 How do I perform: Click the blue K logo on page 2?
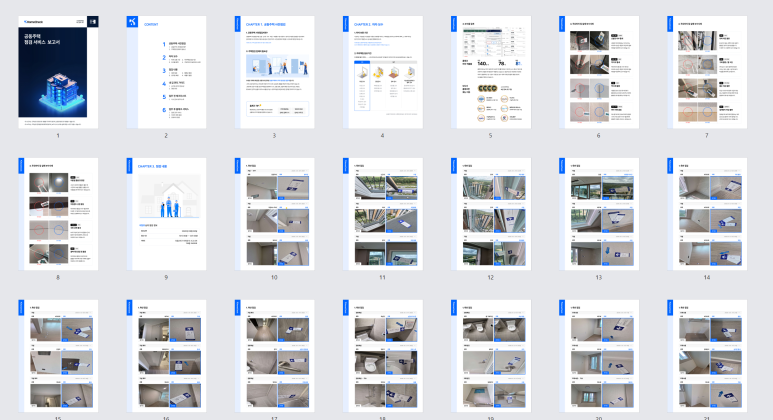132,22
